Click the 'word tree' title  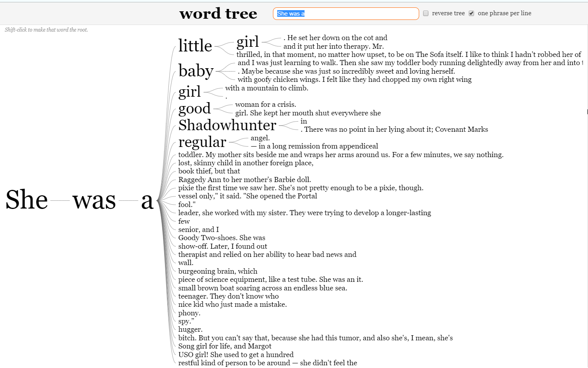click(218, 14)
